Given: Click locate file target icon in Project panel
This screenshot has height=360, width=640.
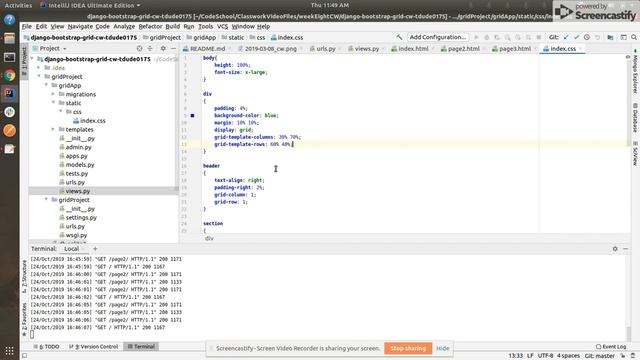Looking at the screenshot, I should (x=140, y=48).
